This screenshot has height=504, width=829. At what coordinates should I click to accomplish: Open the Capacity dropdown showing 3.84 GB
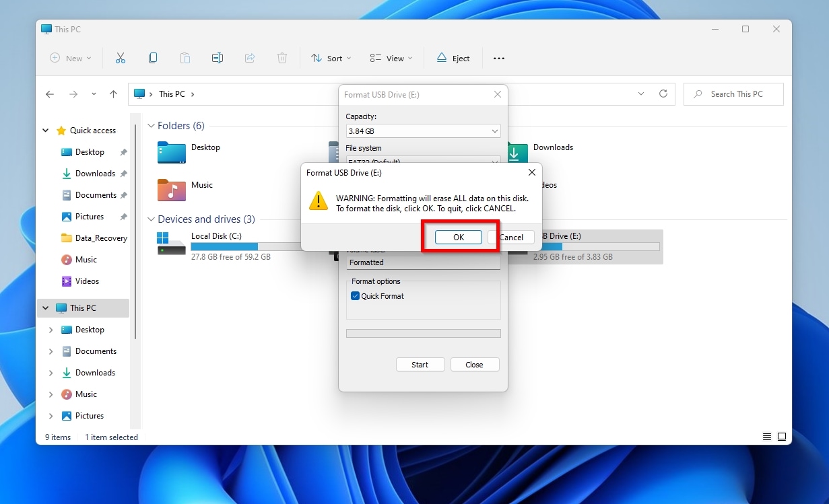click(423, 131)
